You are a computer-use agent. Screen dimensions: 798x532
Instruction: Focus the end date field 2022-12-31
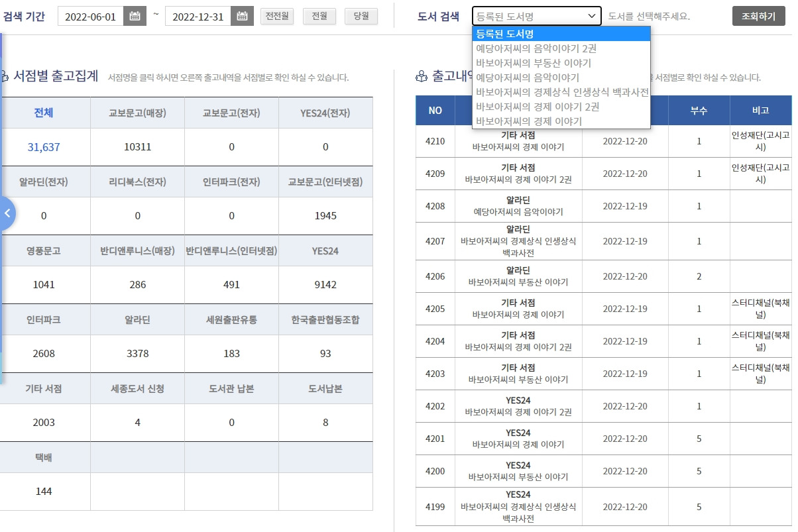[198, 17]
